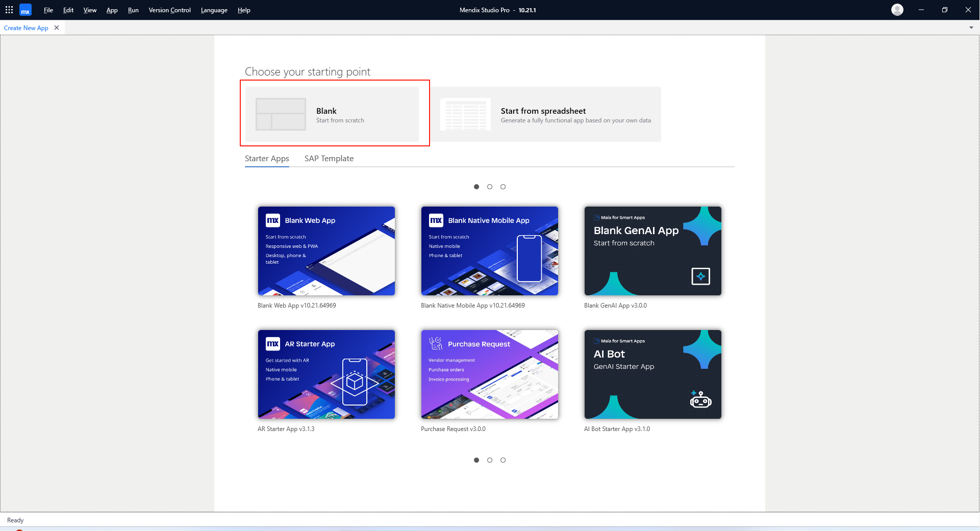The image size is (980, 531).
Task: Restore down the Studio Pro window
Action: click(945, 10)
